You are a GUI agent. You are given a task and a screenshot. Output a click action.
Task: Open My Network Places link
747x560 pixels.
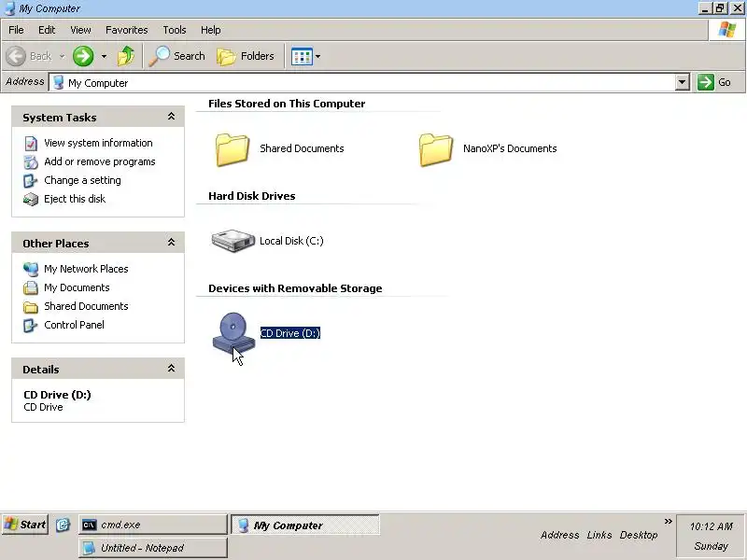click(86, 269)
